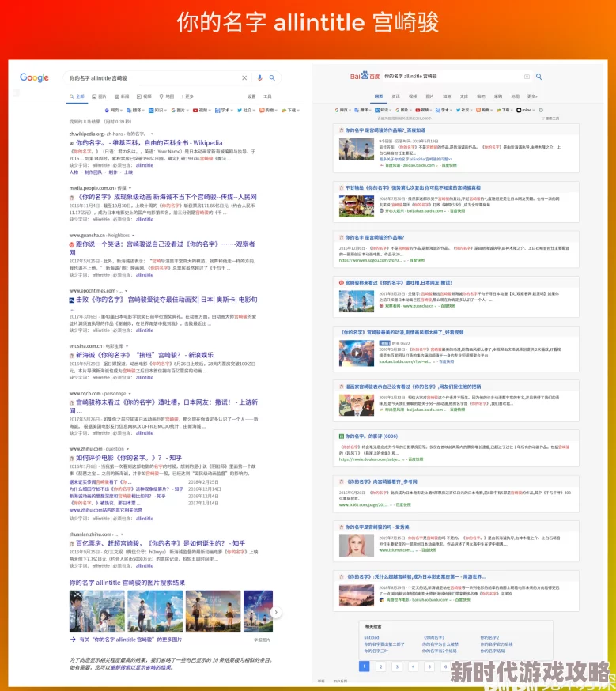The height and width of the screenshot is (691, 616).
Task: Select Google 全部 tab
Action: tap(77, 96)
